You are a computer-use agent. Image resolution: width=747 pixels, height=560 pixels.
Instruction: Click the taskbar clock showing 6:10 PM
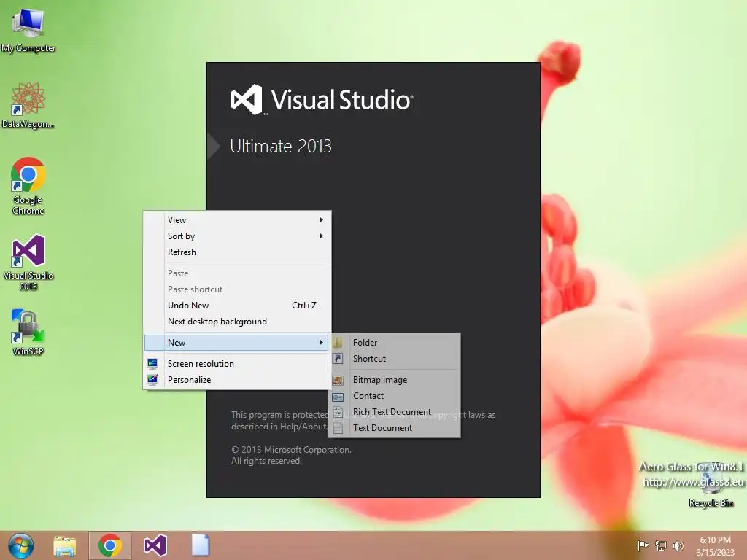point(715,545)
